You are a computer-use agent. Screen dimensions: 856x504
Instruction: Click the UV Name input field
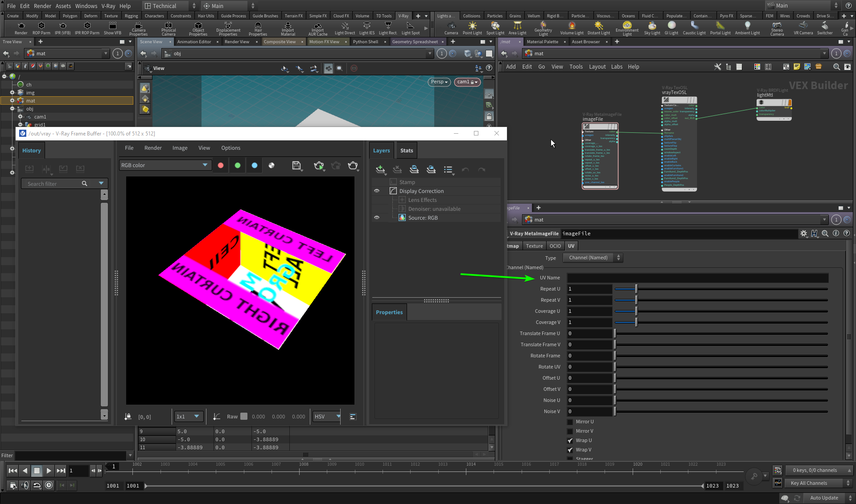tap(697, 278)
